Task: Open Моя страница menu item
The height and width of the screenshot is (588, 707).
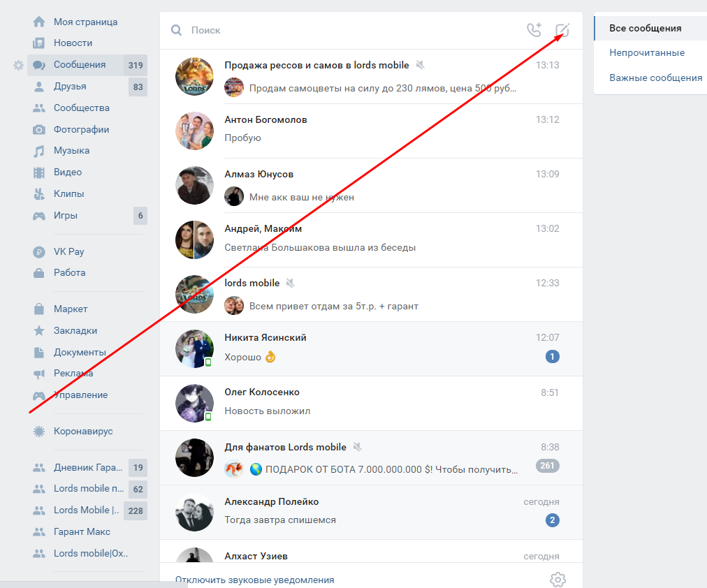Action: [x=85, y=22]
